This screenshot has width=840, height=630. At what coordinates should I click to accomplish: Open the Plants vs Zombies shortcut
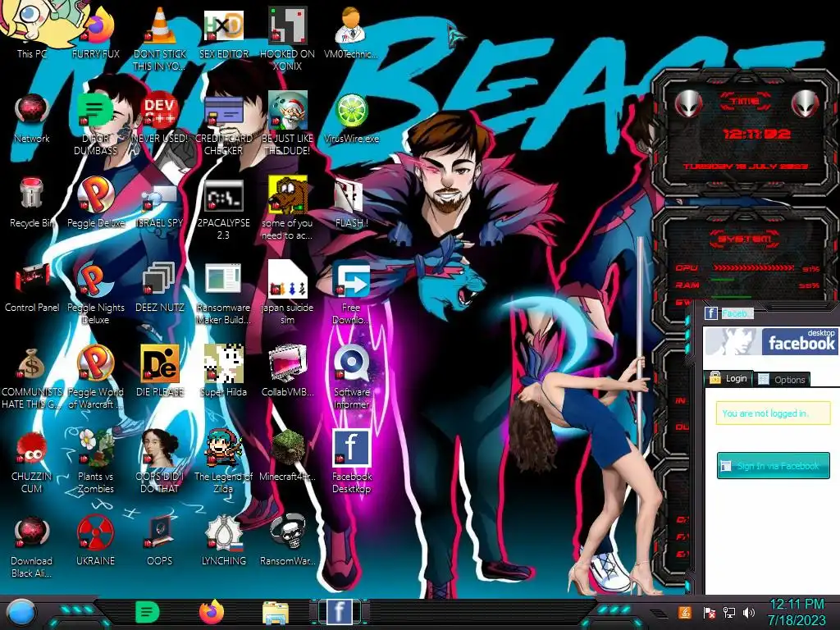(95, 461)
